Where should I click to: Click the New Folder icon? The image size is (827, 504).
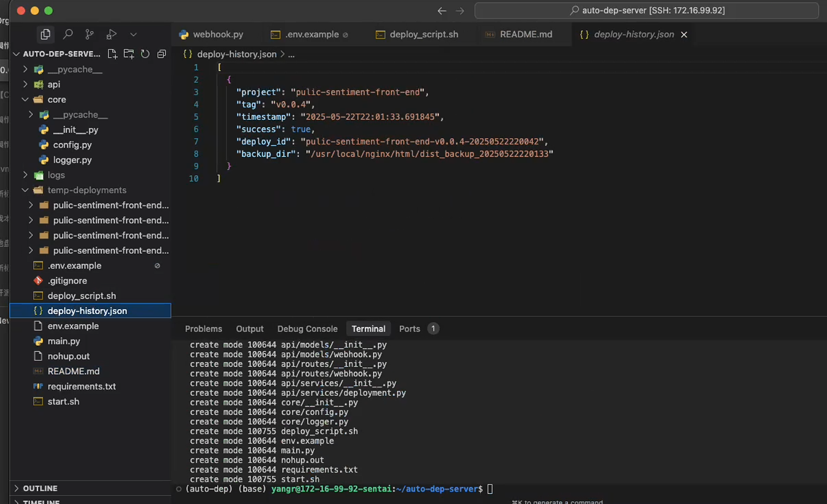coord(128,54)
